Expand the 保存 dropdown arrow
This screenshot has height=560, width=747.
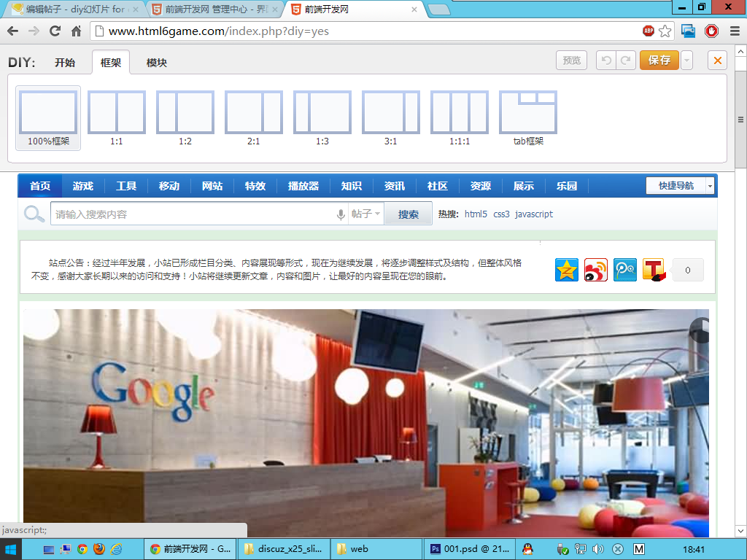click(686, 61)
